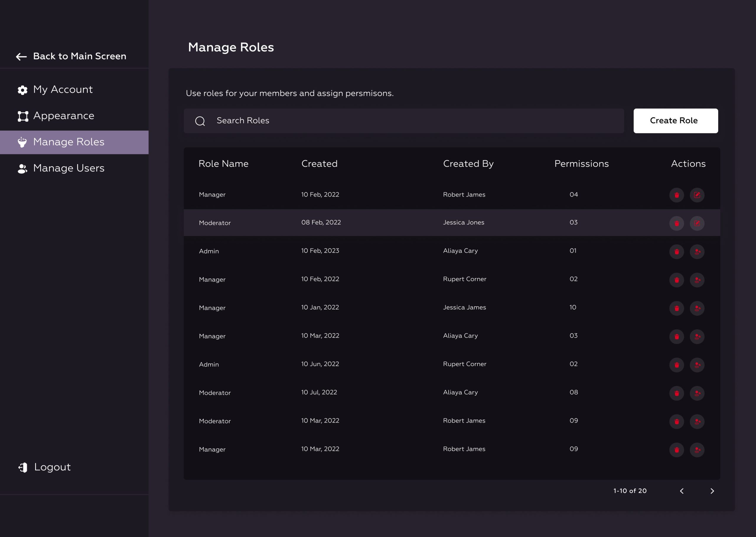Edit the Moderator role by Jessica Jones
Image resolution: width=756 pixels, height=537 pixels.
pos(697,224)
